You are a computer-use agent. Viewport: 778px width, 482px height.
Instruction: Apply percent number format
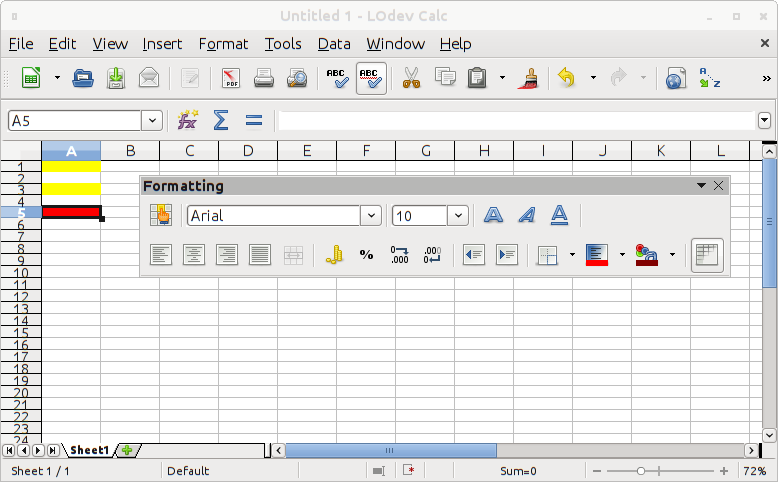coord(366,255)
